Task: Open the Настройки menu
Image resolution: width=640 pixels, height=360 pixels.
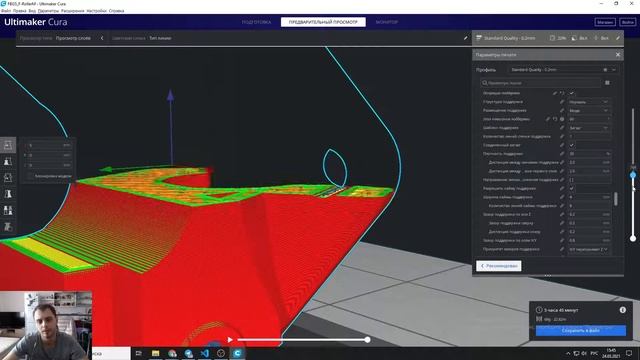Action: coord(96,11)
